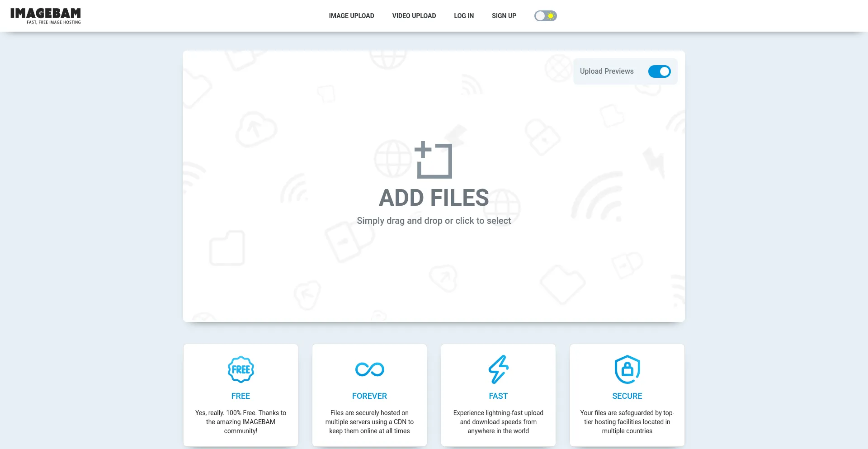
Task: Click the FREE badge icon
Action: pyautogui.click(x=241, y=369)
